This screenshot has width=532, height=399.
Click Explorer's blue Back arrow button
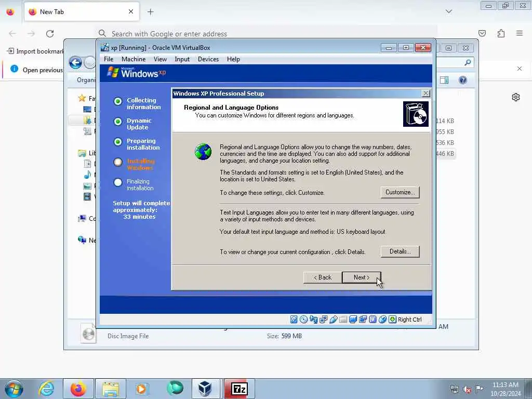tap(75, 62)
